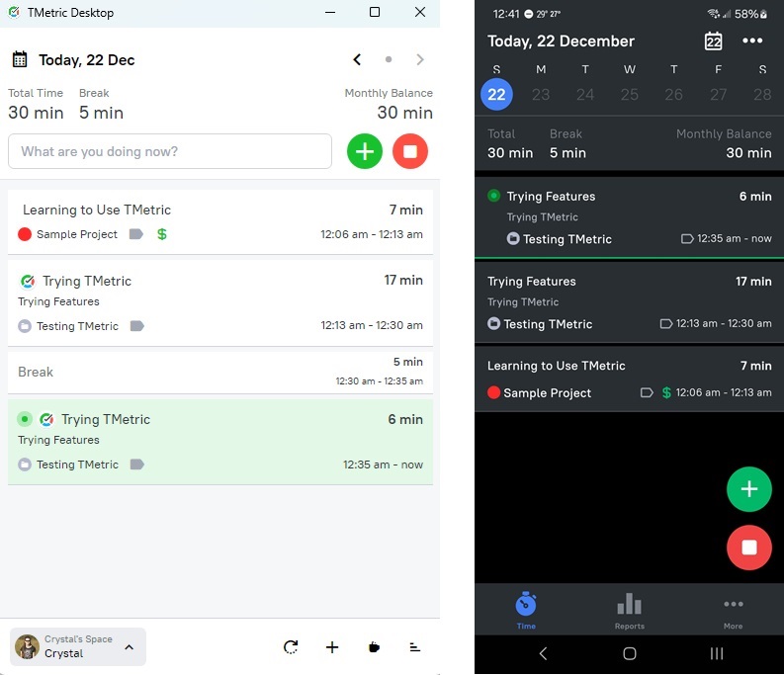Open mobile Learning to Use TMetric entry
Image resolution: width=784 pixels, height=675 pixels.
pyautogui.click(x=629, y=380)
